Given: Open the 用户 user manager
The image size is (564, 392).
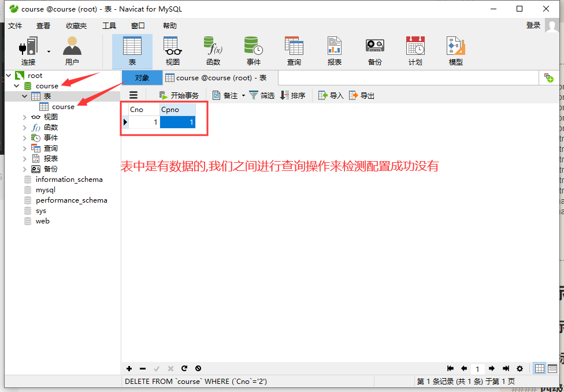Looking at the screenshot, I should tap(72, 51).
